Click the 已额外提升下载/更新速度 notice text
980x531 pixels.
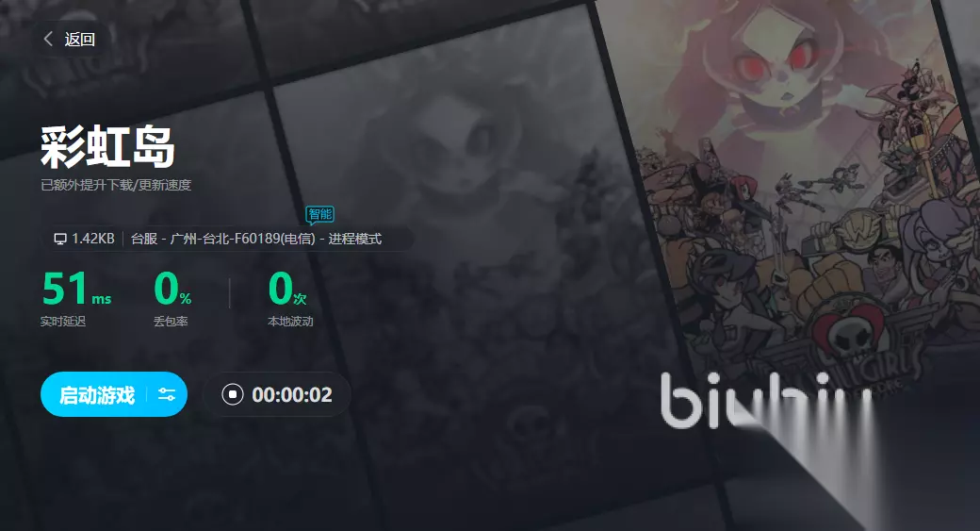116,185
